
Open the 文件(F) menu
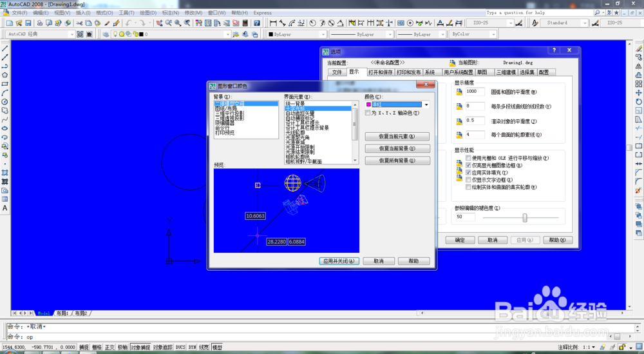pyautogui.click(x=19, y=13)
